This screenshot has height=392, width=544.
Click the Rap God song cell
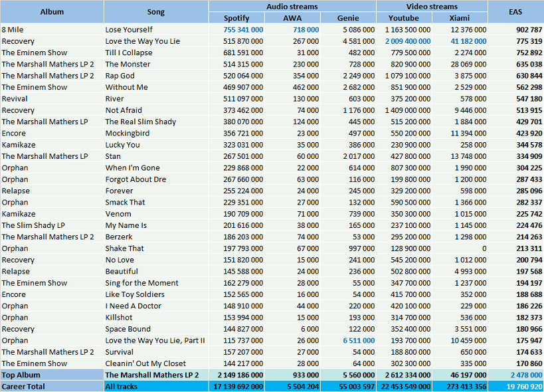click(156, 75)
